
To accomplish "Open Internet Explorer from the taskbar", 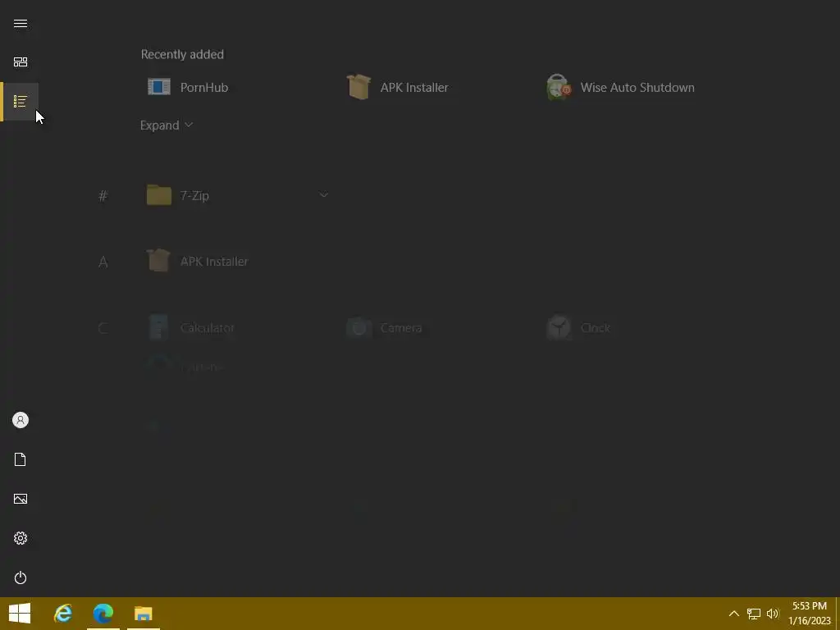I will coord(63,614).
